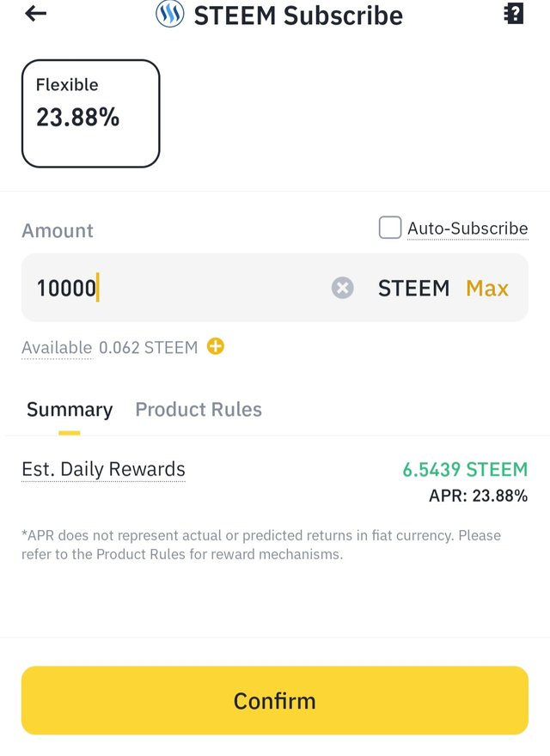Select the Summary tab
The height and width of the screenshot is (756, 550).
coord(70,410)
